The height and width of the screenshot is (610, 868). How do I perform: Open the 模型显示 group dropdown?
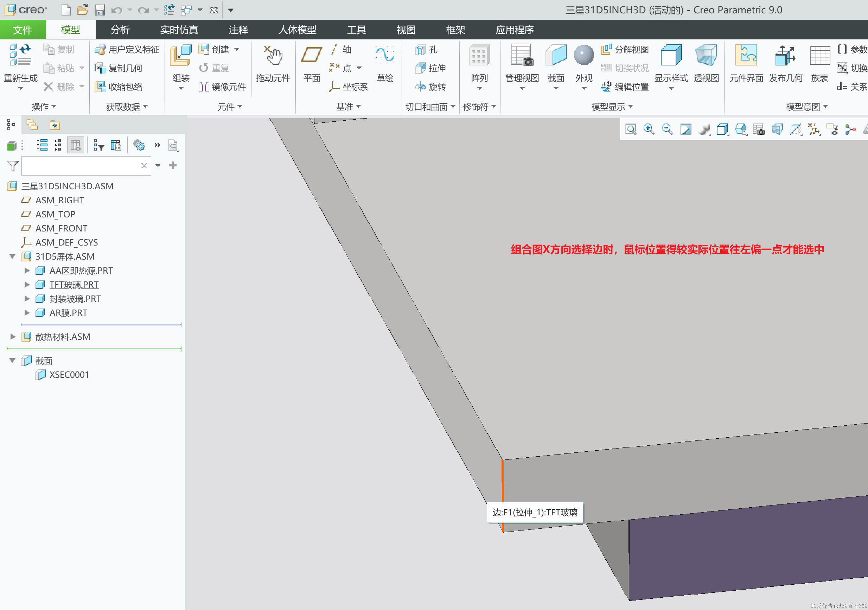612,107
